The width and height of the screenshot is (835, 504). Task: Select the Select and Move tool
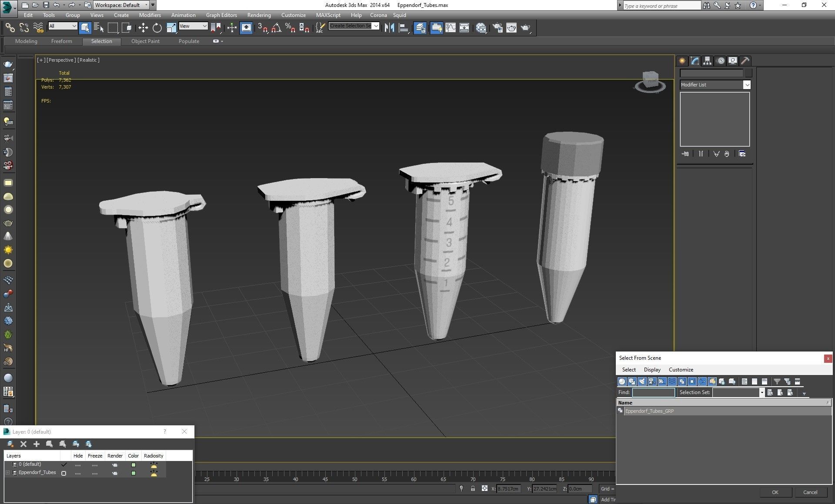coord(143,28)
